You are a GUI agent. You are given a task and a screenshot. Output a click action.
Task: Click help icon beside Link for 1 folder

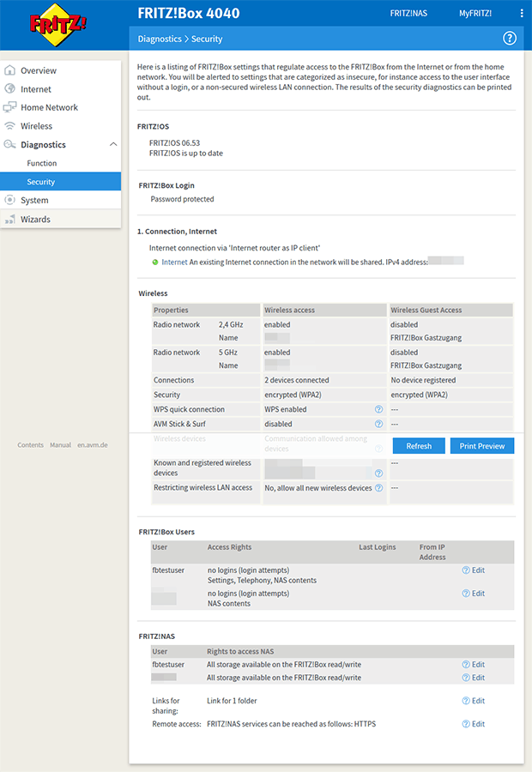coord(466,701)
